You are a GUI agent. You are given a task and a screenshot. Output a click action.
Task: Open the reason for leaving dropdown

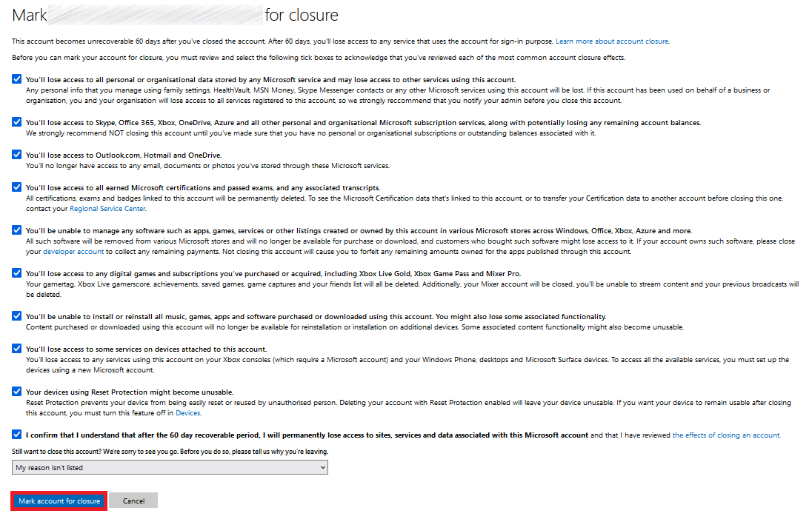(x=170, y=468)
